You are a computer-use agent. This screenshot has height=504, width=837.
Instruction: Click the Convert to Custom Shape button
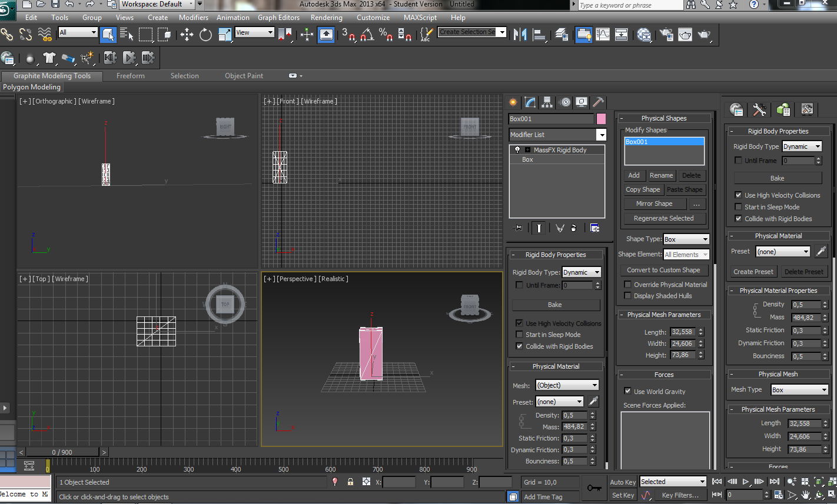tap(663, 270)
